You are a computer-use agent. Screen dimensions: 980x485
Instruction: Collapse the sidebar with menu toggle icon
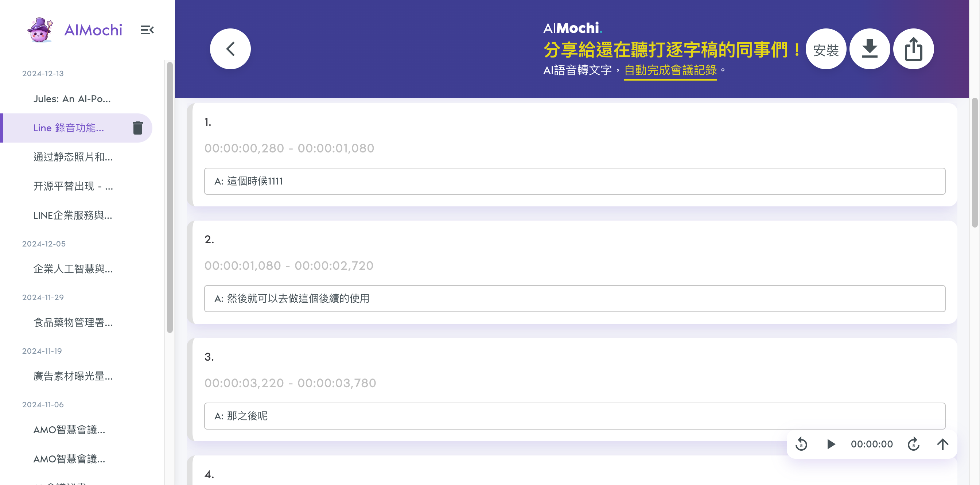[x=147, y=30]
